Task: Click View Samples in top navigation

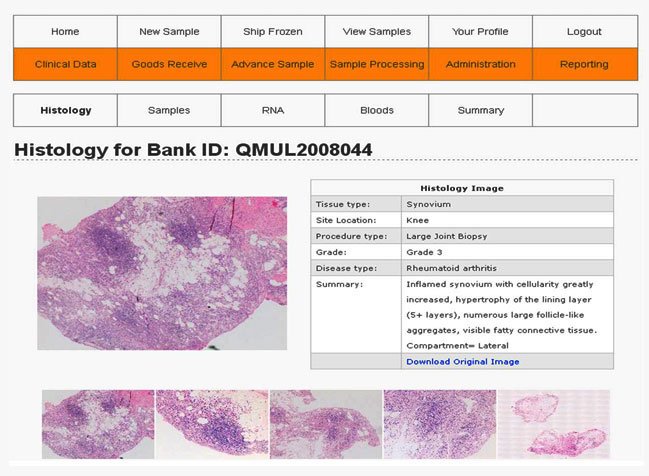Action: (376, 32)
